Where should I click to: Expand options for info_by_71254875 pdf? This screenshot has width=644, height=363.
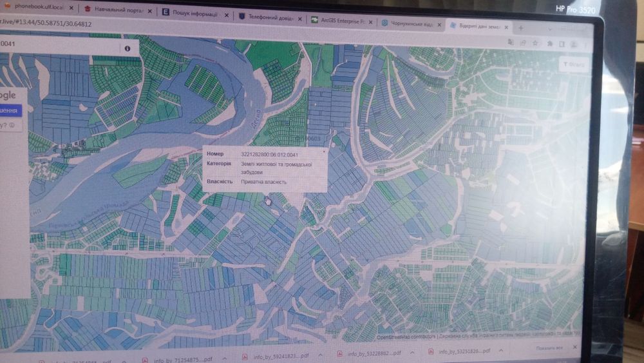(225, 358)
